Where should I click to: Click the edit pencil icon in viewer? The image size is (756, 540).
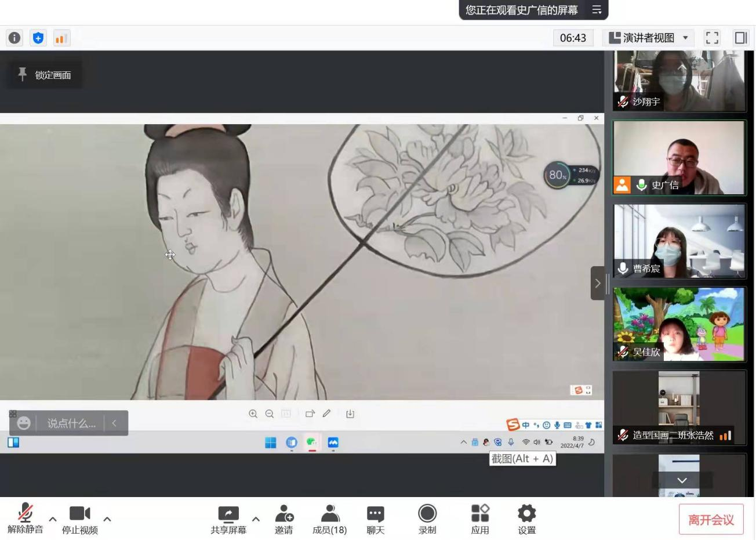(x=326, y=414)
